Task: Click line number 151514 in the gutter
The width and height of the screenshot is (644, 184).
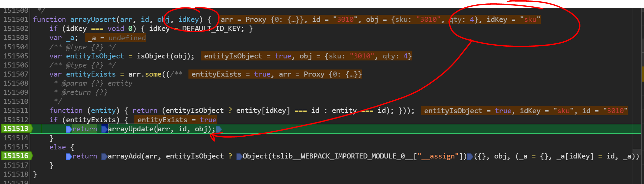Action: click(16, 138)
